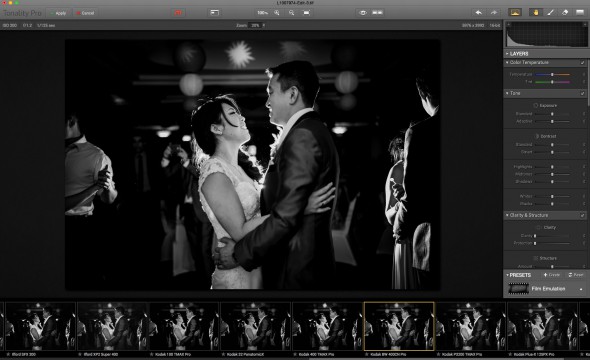Apply the edits with Apply button
Viewport: 590px width, 360px height.
(58, 13)
